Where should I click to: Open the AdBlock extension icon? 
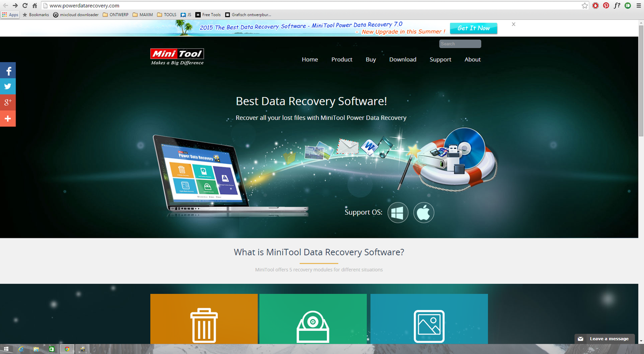pyautogui.click(x=595, y=5)
